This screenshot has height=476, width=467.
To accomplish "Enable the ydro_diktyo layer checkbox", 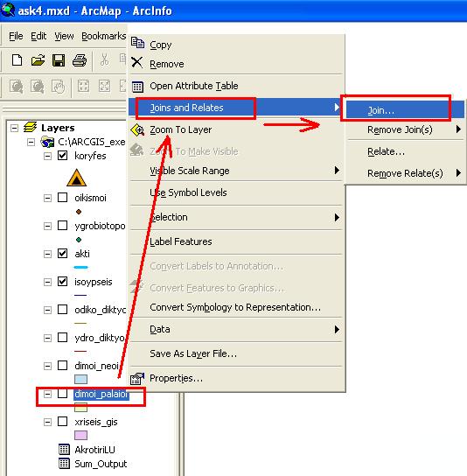I will click(x=62, y=337).
